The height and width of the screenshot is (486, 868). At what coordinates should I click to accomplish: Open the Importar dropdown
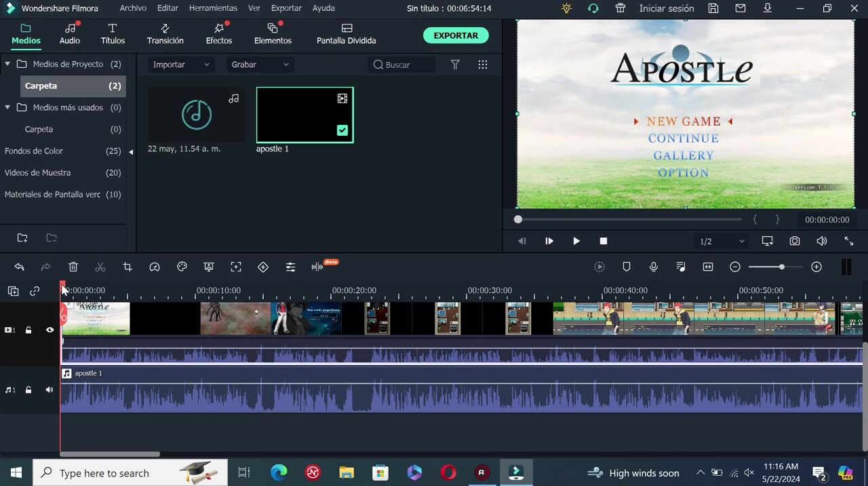[x=180, y=64]
